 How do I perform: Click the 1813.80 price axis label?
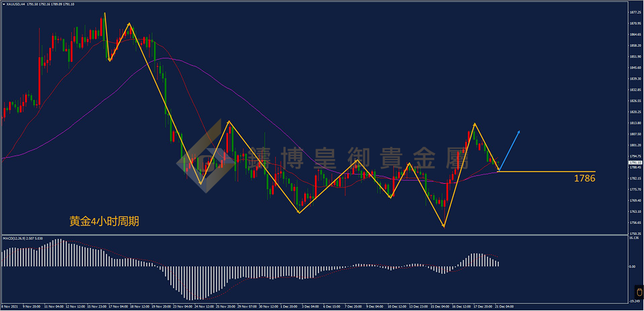pos(635,123)
